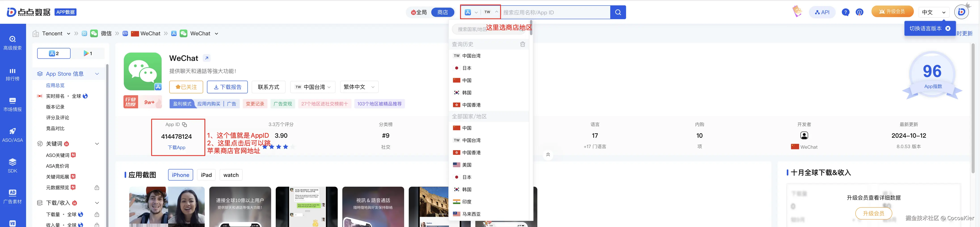The image size is (980, 227).
Task: Click the developer avatar icon
Action: tap(804, 136)
